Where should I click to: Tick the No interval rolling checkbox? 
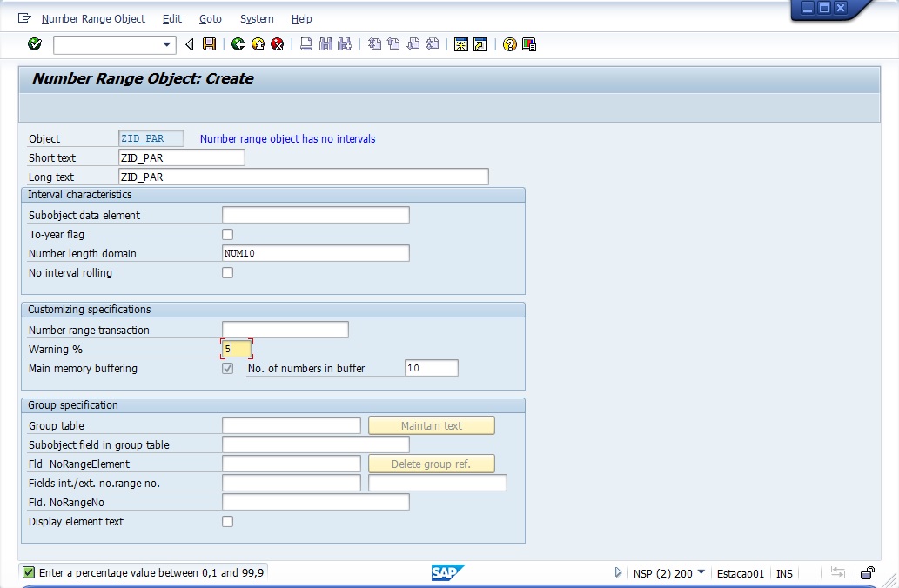tap(228, 273)
